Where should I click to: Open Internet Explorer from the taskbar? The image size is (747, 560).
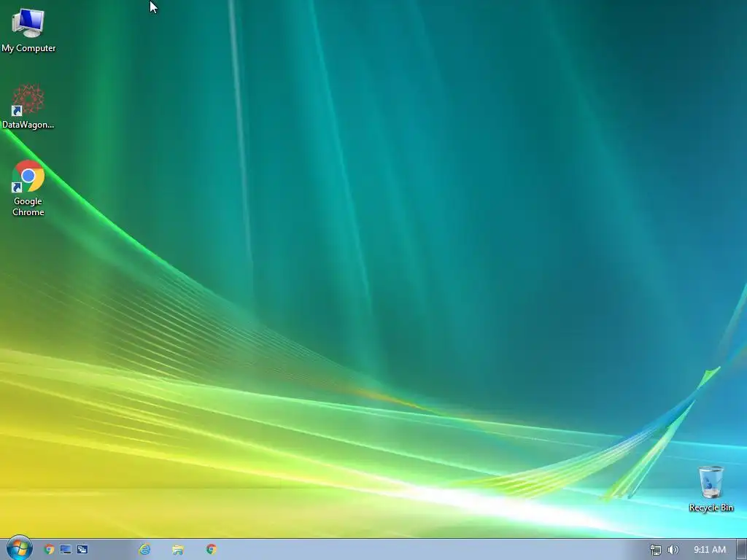[x=144, y=550]
